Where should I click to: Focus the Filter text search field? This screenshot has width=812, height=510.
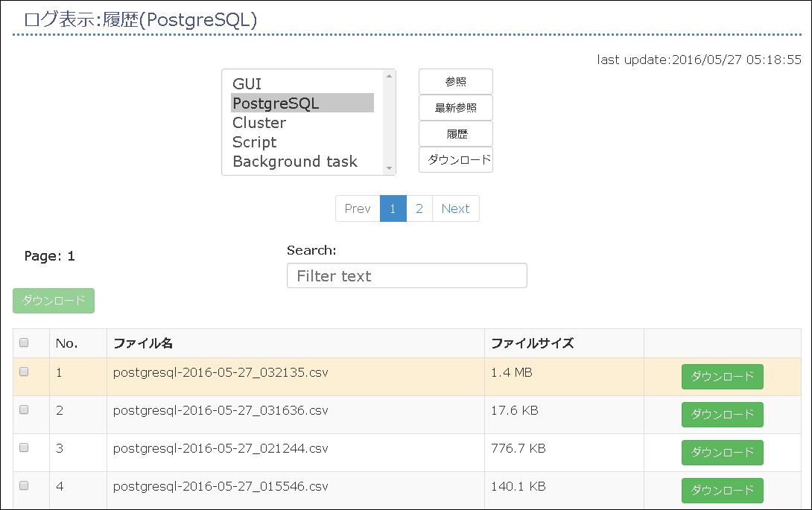(407, 275)
